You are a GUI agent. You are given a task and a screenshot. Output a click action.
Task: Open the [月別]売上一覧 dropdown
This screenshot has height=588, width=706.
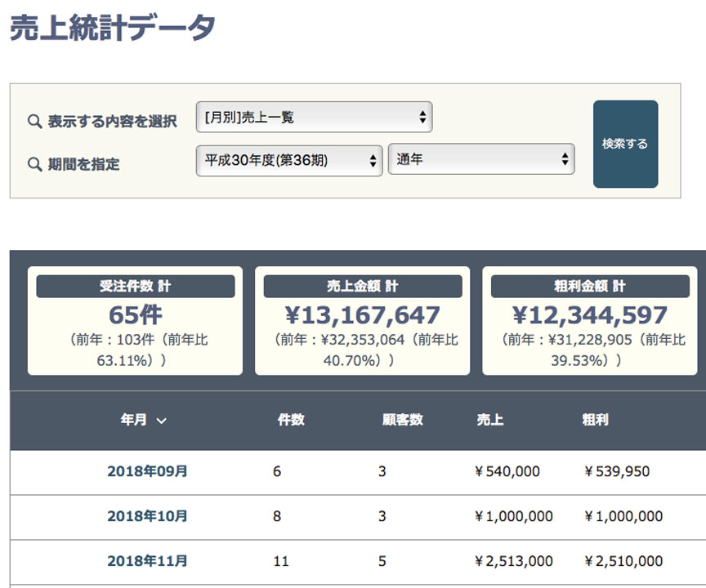point(314,118)
